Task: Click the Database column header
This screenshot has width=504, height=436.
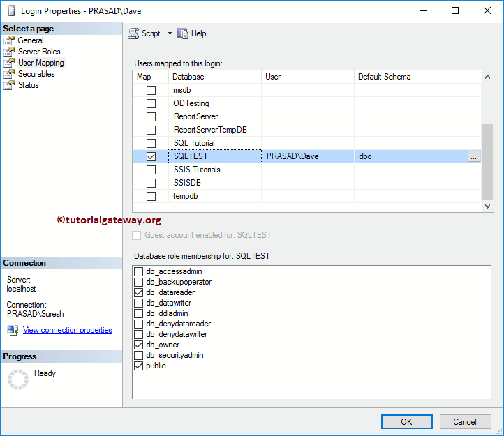Action: 215,77
